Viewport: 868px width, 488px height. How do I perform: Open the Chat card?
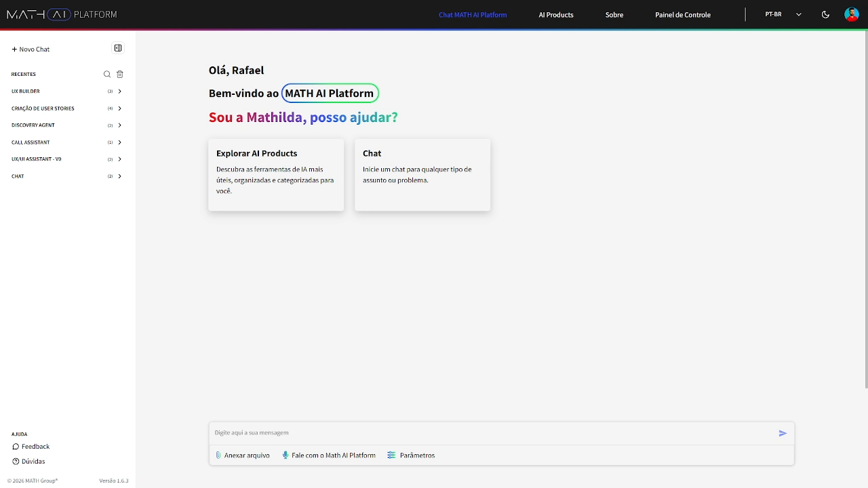(422, 175)
